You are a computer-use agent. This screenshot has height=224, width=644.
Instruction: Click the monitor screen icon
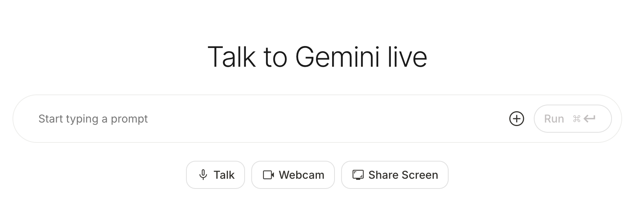358,175
